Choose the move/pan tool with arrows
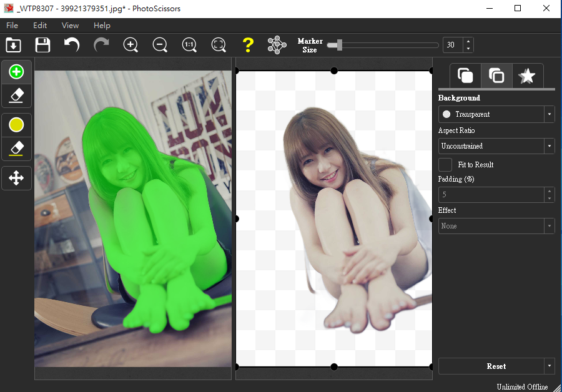Viewport: 562px width, 392px height. (17, 179)
